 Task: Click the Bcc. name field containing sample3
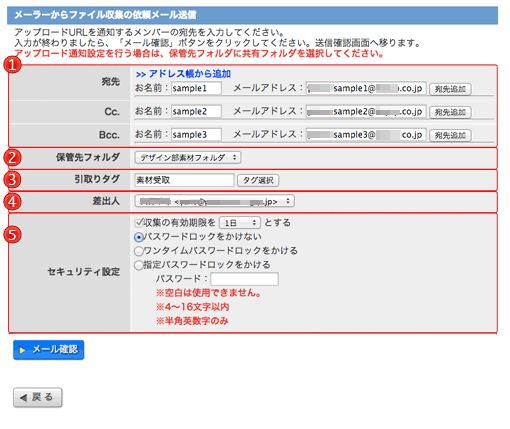point(196,135)
